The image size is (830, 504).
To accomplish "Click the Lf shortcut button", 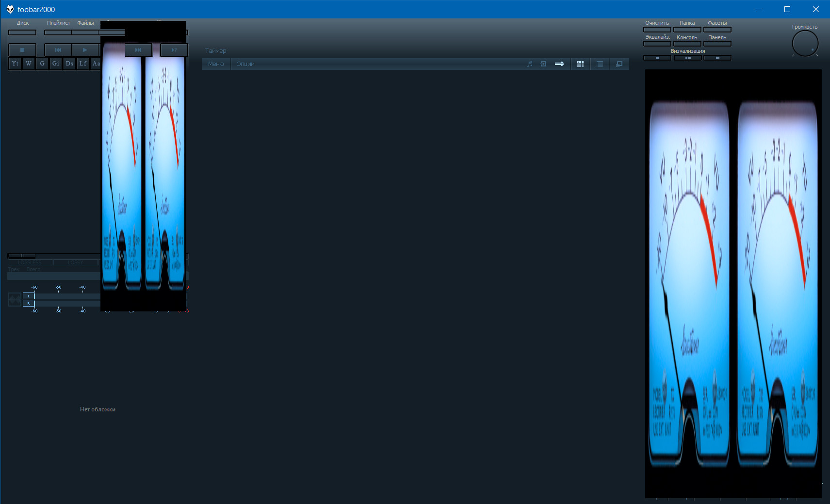I will (83, 64).
